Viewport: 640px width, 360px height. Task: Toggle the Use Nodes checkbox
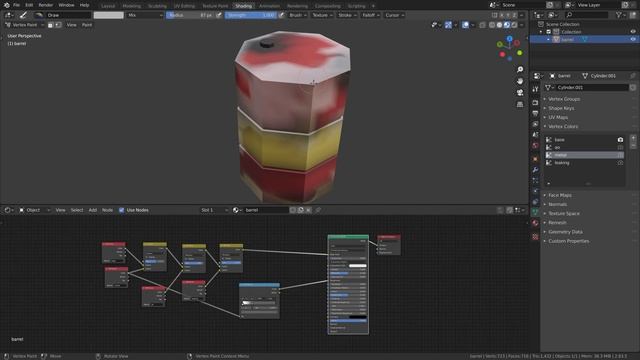point(121,210)
